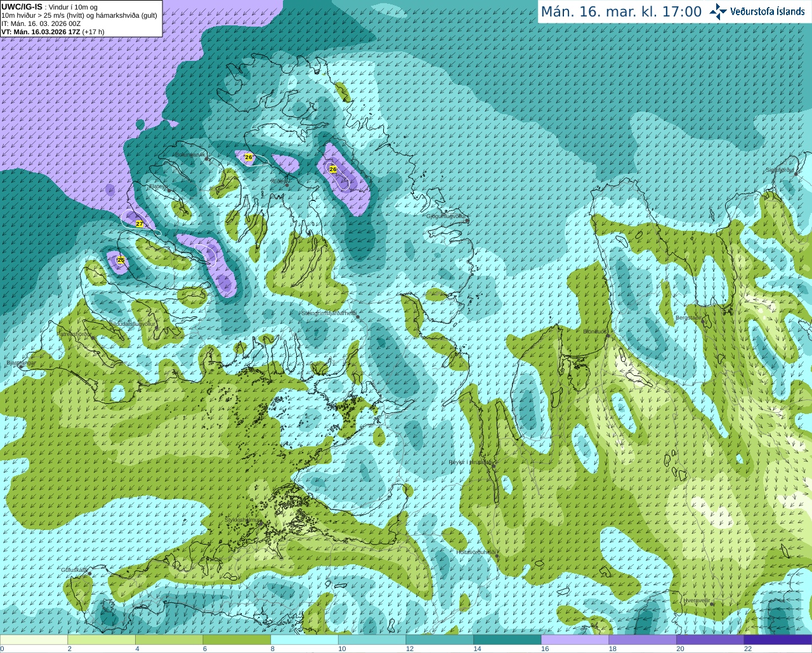Image resolution: width=812 pixels, height=653 pixels.
Task: Select the 18–20 m/s purple legend swatch
Action: [x=643, y=640]
